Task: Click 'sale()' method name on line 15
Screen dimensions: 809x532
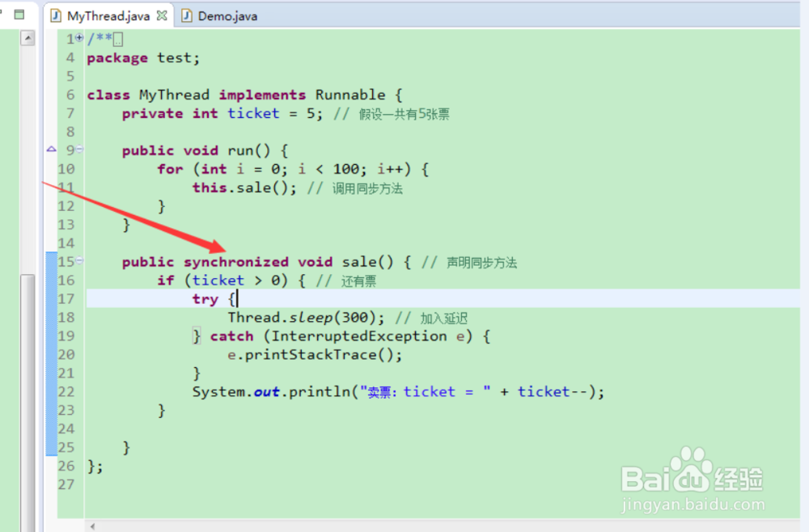Action: [x=367, y=262]
